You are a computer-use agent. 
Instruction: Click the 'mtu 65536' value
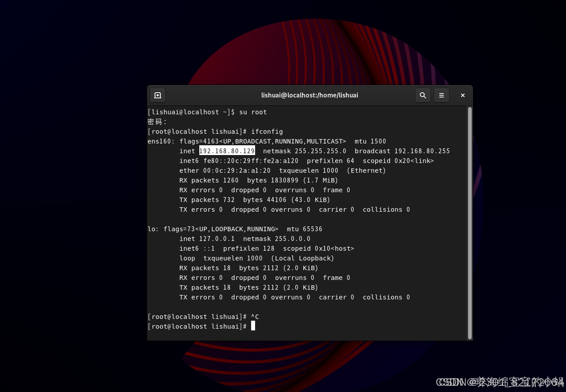click(x=305, y=229)
